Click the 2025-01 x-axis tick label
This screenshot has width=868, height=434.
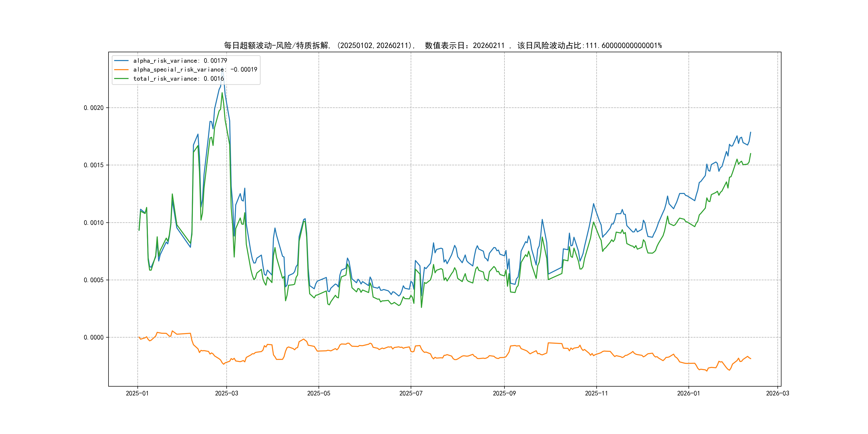coord(137,393)
